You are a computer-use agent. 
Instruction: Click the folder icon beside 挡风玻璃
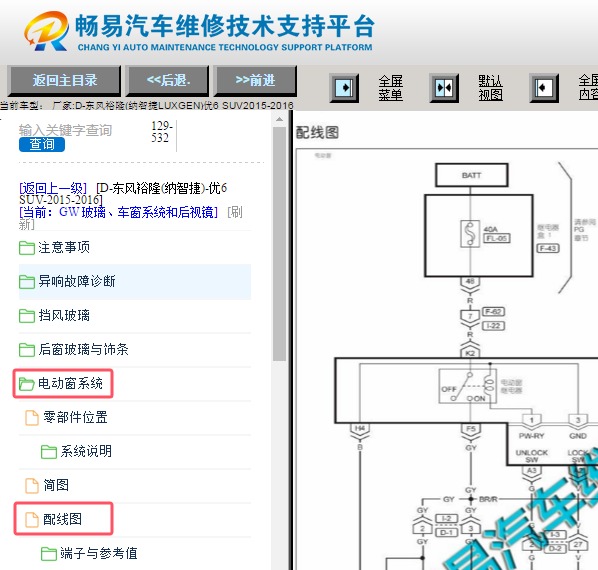pos(27,316)
